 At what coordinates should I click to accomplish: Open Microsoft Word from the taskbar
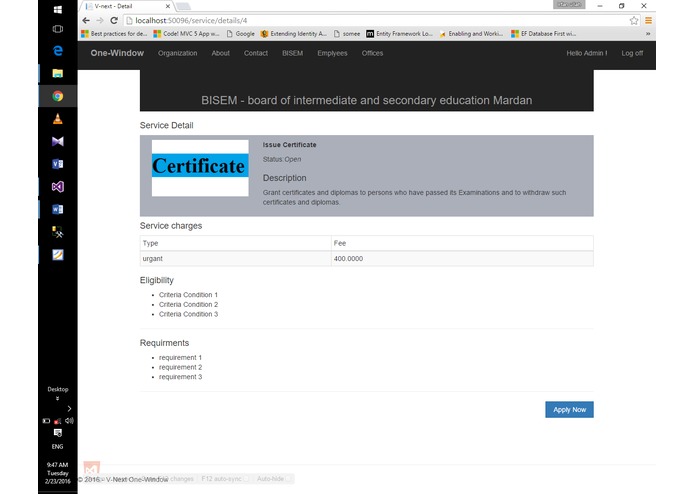[58, 209]
